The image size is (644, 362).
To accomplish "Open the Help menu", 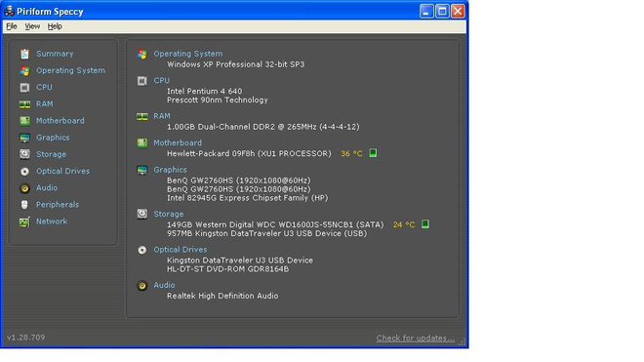I will (x=55, y=26).
